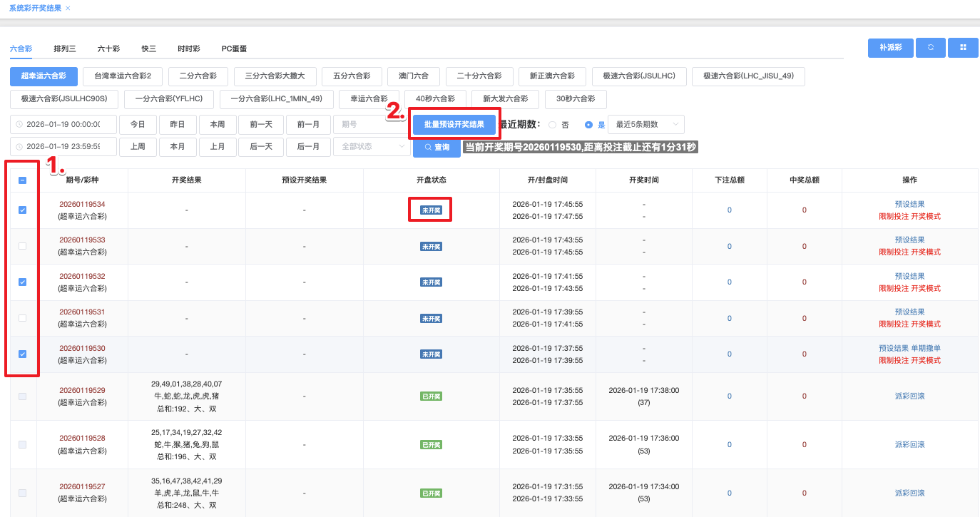The height and width of the screenshot is (517, 980).
Task: Open the start date picker field
Action: click(63, 124)
